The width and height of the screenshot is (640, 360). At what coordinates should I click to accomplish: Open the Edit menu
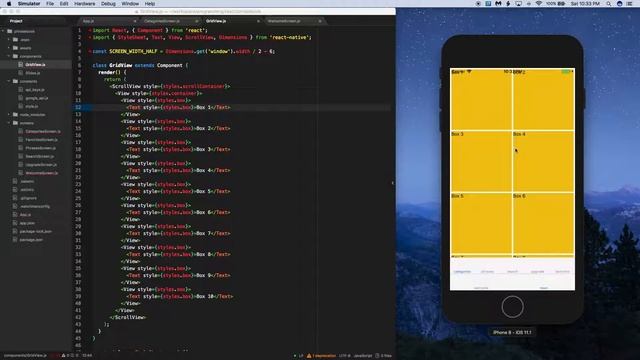click(x=64, y=4)
